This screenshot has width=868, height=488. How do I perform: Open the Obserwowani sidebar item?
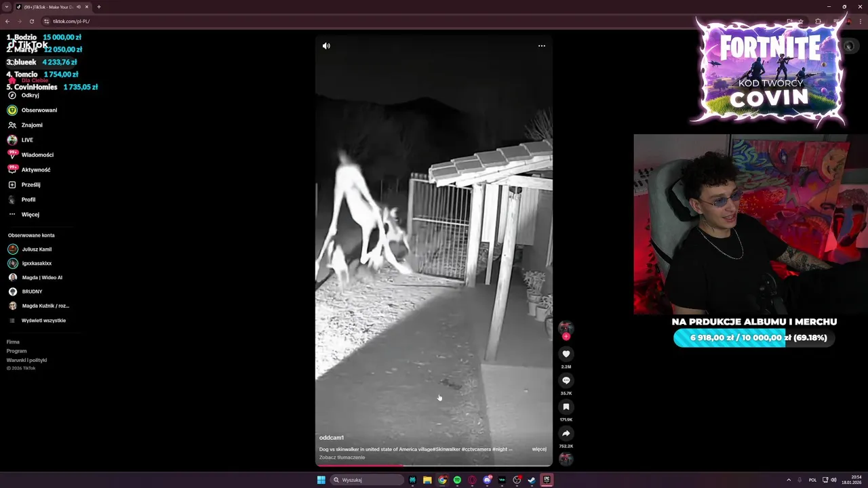pyautogui.click(x=33, y=110)
